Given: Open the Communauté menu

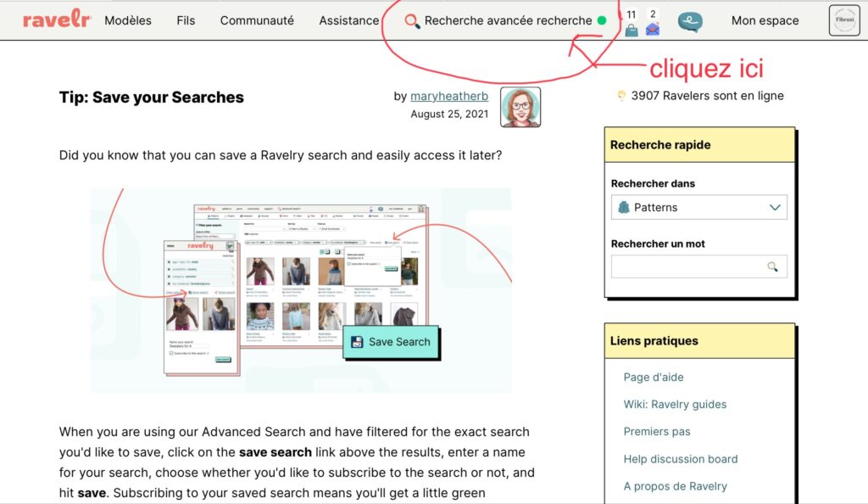Looking at the screenshot, I should (257, 20).
